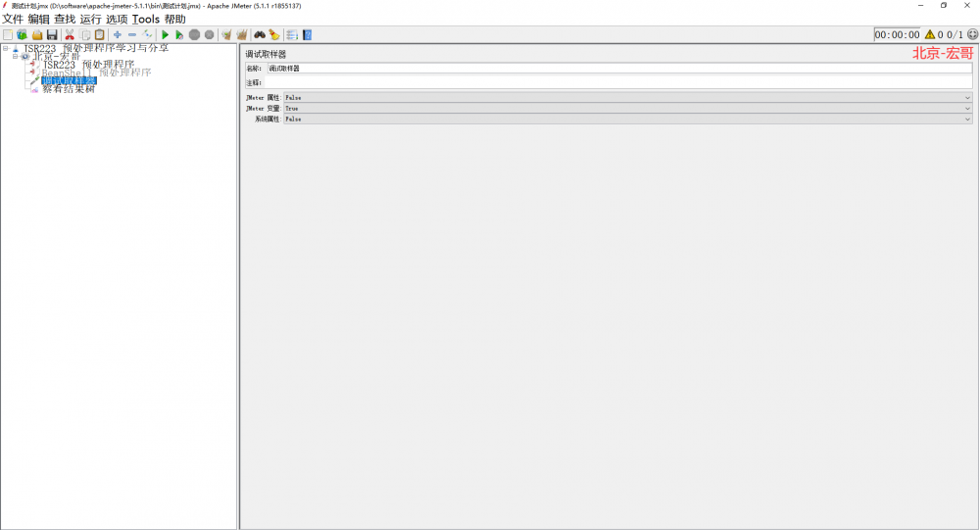The height and width of the screenshot is (530, 980).
Task: Open the JMeter 属性 dropdown
Action: pos(628,98)
